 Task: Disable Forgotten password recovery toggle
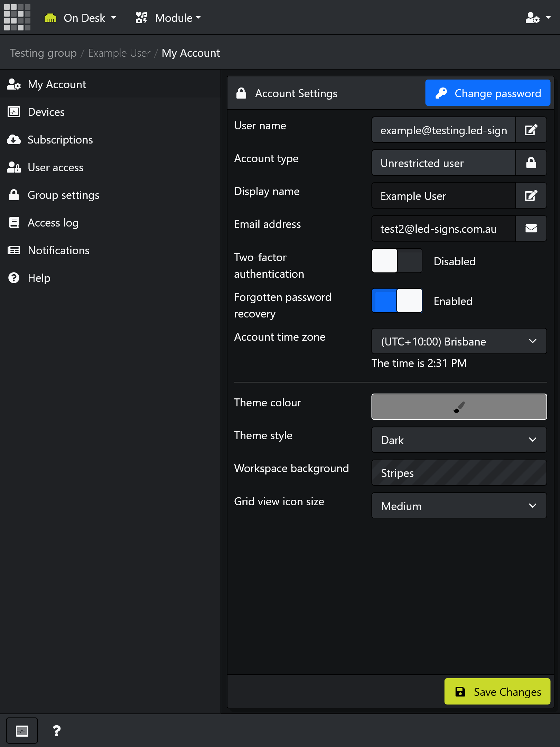click(x=397, y=301)
